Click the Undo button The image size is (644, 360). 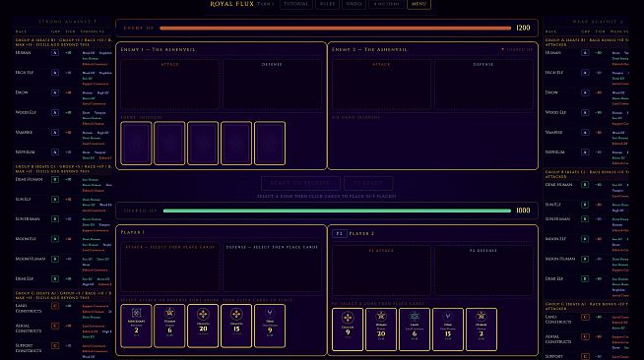point(354,4)
